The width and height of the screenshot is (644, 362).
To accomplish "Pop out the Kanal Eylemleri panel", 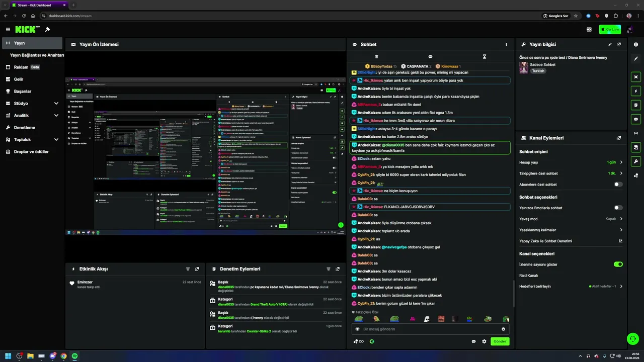I will [x=619, y=138].
